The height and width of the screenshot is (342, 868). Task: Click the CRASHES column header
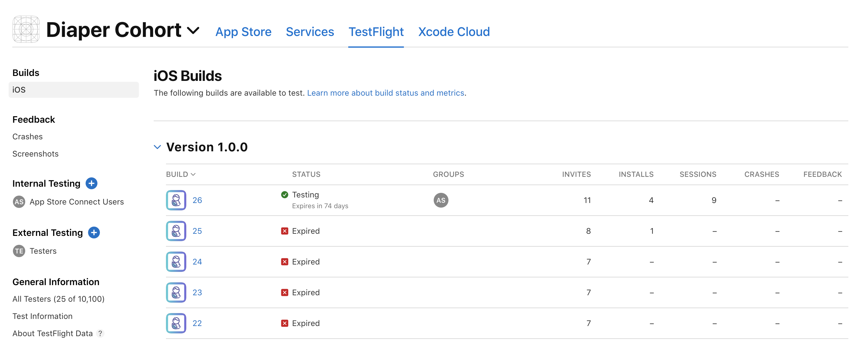[762, 174]
